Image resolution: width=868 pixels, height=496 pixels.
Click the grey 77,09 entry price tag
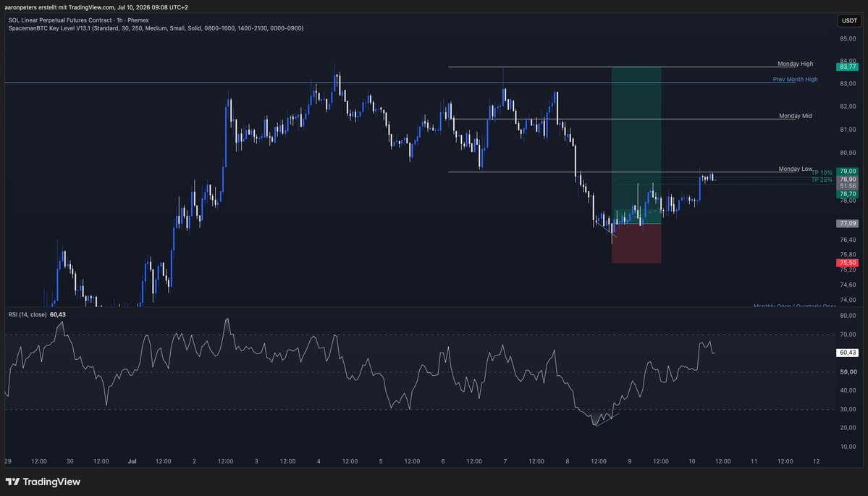848,224
